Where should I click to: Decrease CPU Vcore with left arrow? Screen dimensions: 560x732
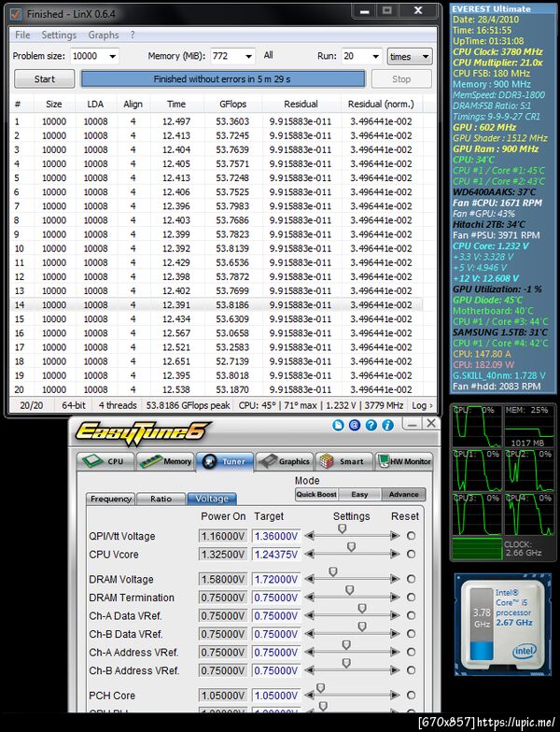coord(310,555)
